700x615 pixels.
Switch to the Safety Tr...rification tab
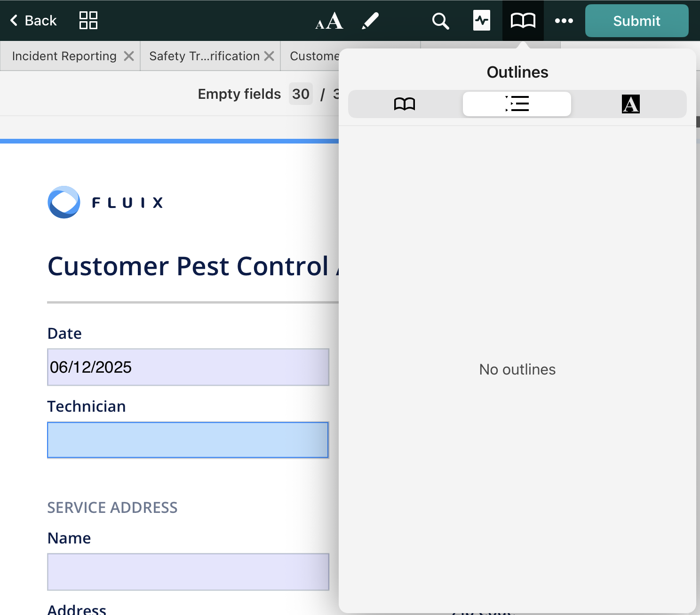[204, 56]
